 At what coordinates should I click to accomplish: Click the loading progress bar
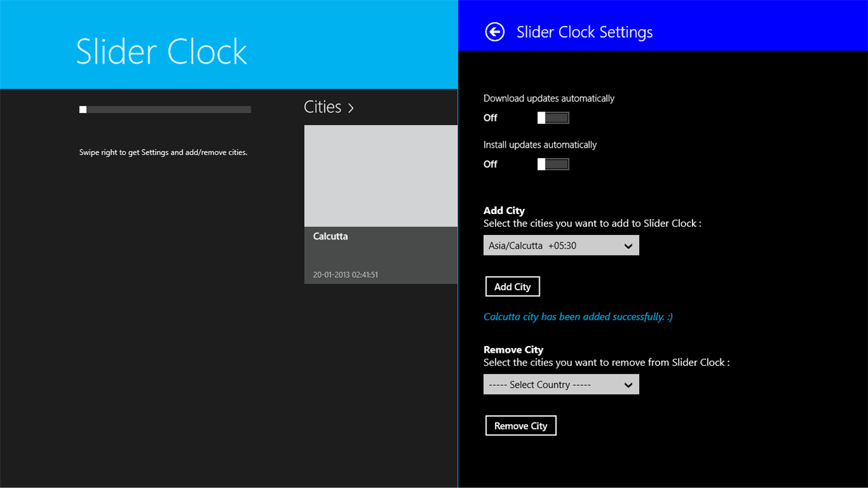[x=164, y=109]
